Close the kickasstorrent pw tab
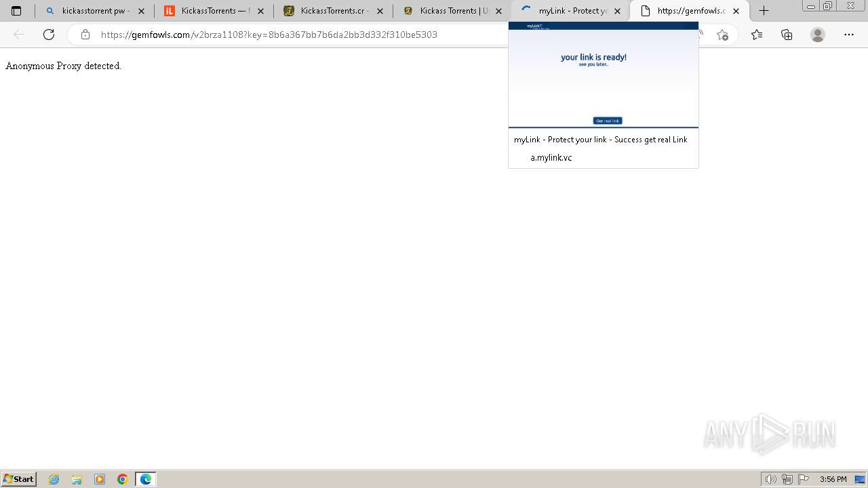 [x=142, y=11]
